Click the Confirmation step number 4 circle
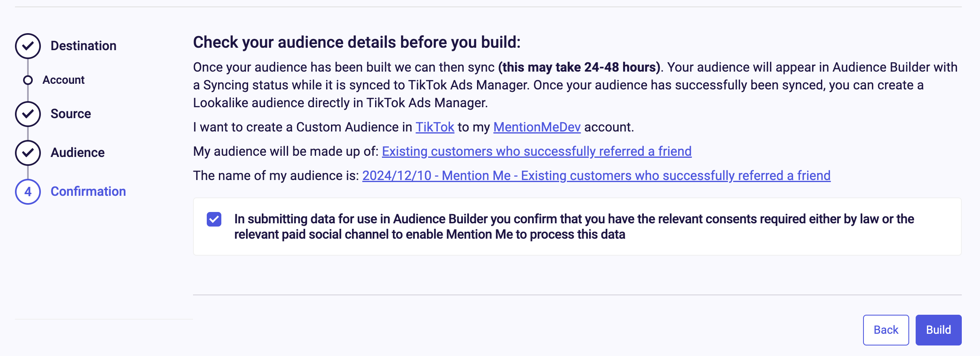 pyautogui.click(x=28, y=192)
